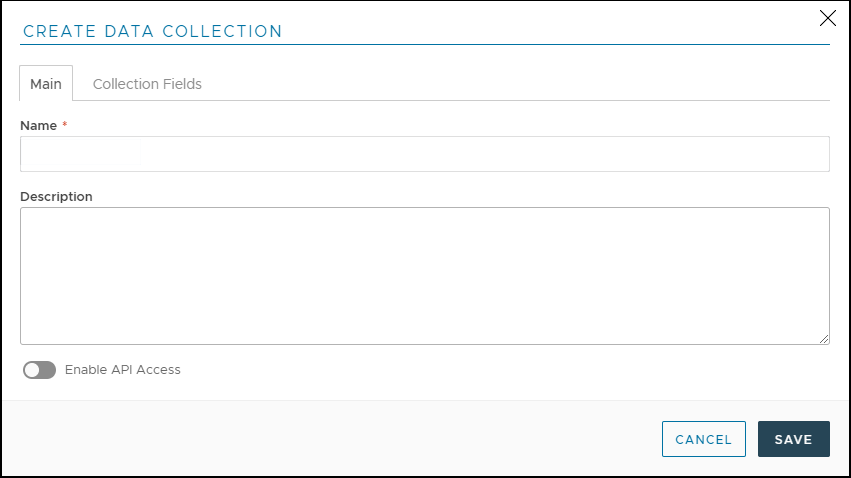The height and width of the screenshot is (478, 851).
Task: Select the Main tab
Action: coord(46,84)
